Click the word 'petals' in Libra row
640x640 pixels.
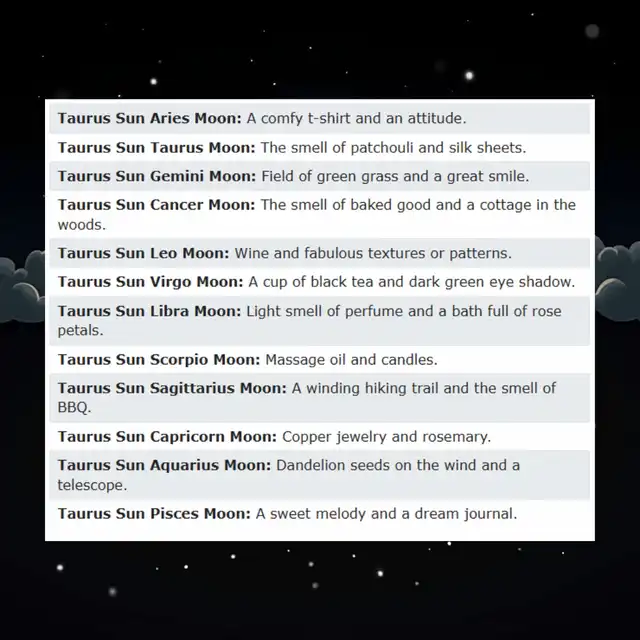tap(78, 331)
